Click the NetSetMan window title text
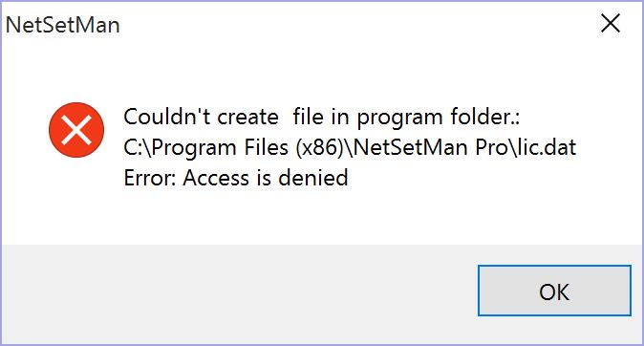644x346 pixels. (x=62, y=25)
